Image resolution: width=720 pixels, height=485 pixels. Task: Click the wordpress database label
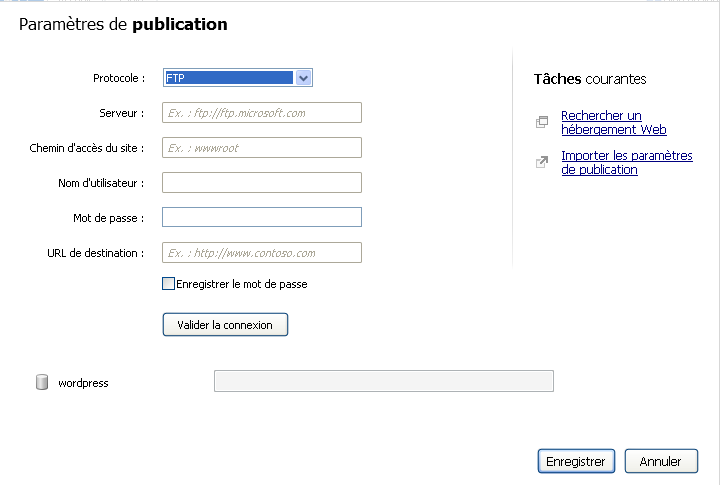click(83, 383)
